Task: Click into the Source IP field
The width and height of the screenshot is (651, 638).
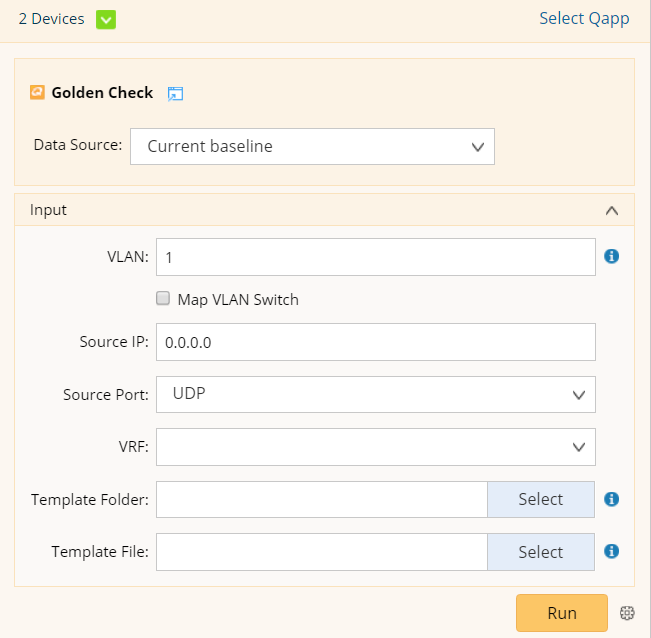Action: [x=375, y=342]
